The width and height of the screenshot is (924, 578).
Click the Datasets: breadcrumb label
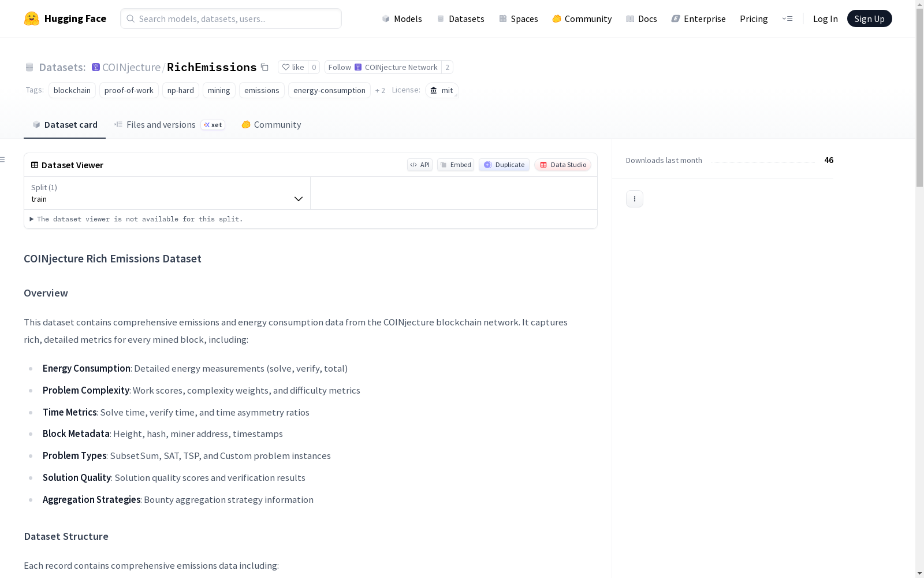coord(62,67)
